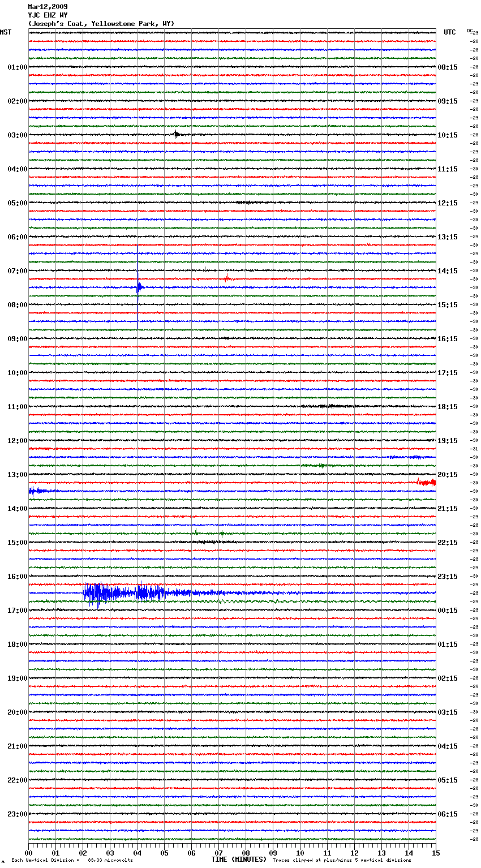Select the UTC time label "15:15"

[448, 305]
